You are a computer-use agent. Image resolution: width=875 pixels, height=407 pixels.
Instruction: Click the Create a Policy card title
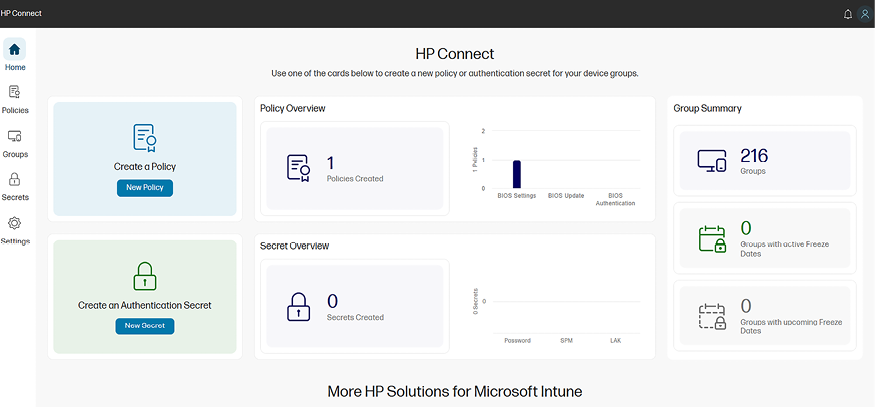pos(145,167)
